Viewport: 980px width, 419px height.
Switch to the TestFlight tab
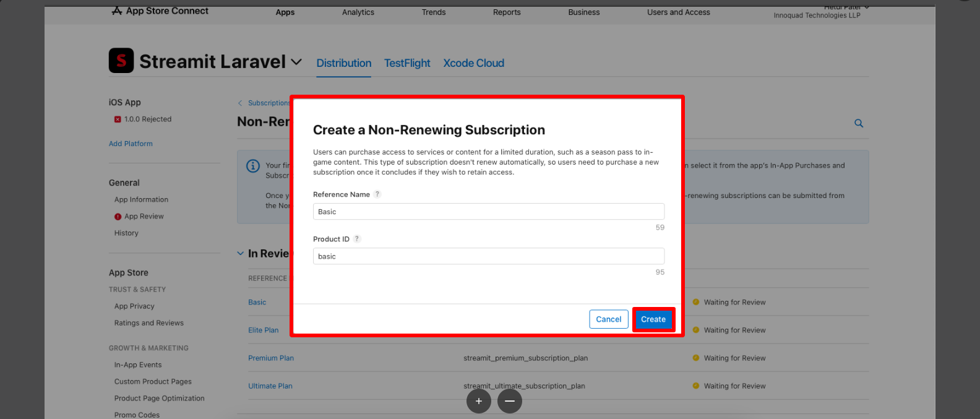[407, 63]
